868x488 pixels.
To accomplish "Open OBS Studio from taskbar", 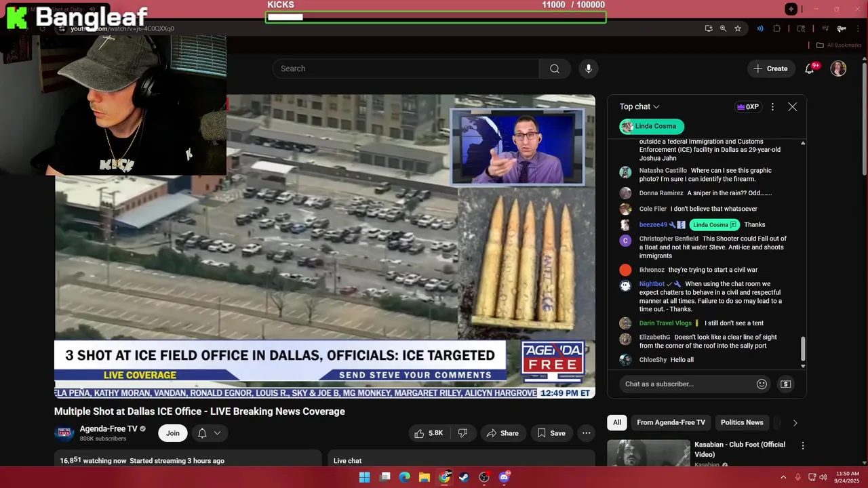I will [x=484, y=477].
